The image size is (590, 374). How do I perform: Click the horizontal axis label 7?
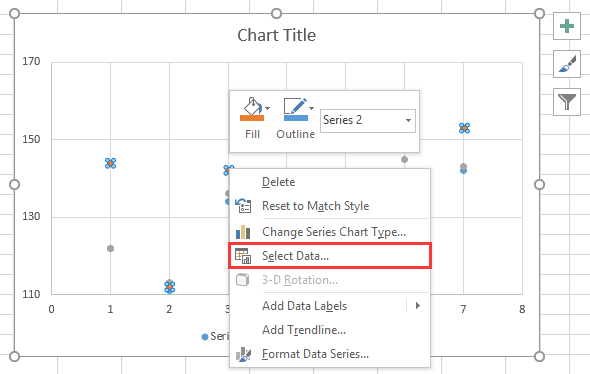click(463, 309)
